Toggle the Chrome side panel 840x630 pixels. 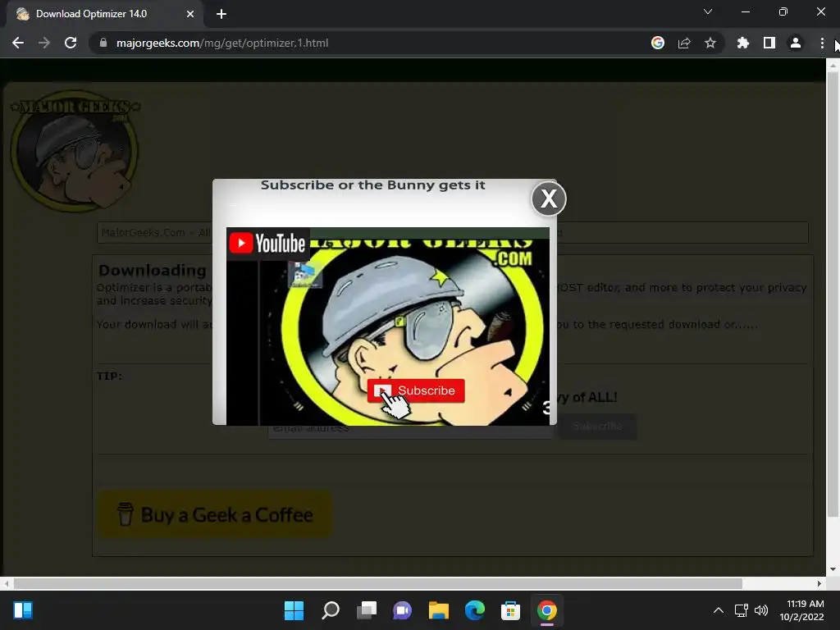(x=769, y=43)
